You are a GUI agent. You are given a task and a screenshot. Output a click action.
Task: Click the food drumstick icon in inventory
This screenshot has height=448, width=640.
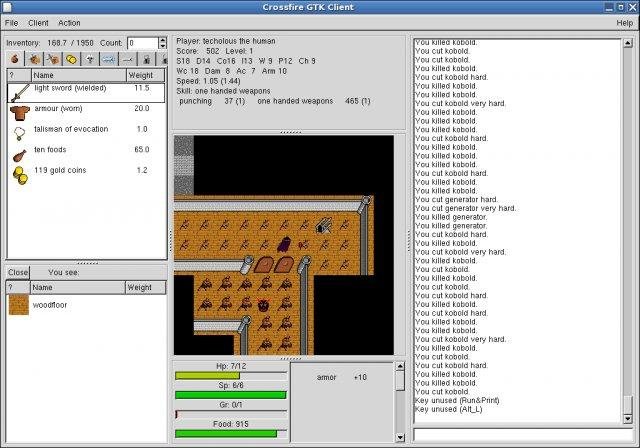coord(20,155)
